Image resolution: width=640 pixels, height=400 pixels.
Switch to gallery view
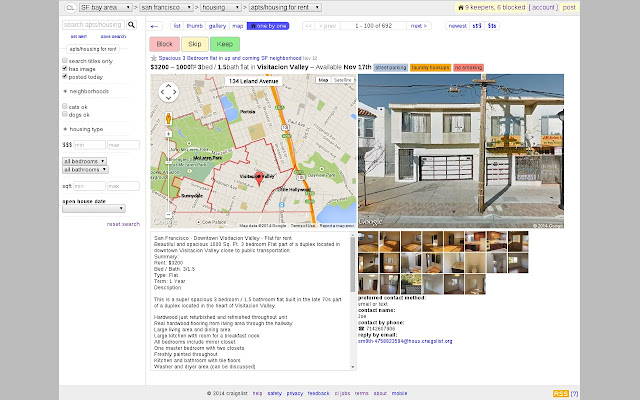(218, 26)
